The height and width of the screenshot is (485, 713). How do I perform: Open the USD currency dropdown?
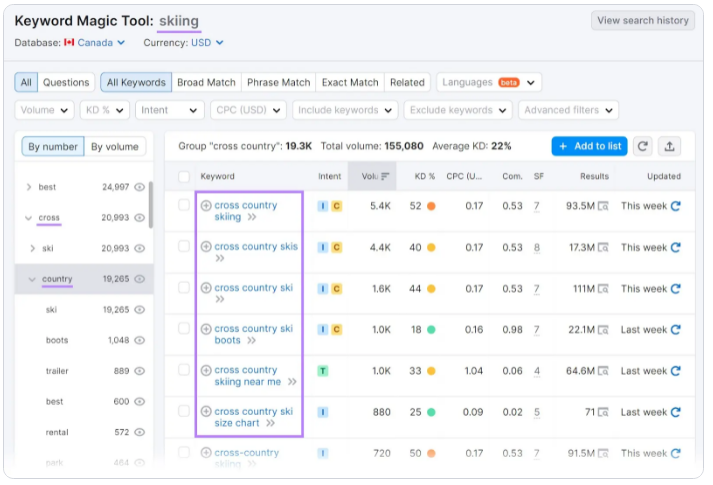point(207,42)
